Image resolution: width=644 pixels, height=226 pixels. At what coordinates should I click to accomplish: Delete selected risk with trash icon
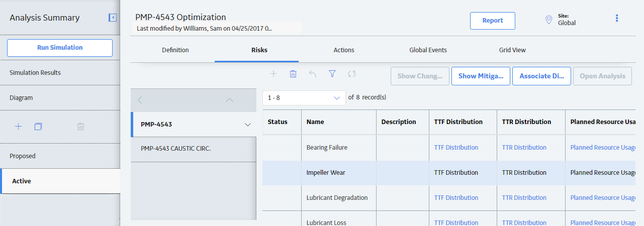click(x=293, y=74)
